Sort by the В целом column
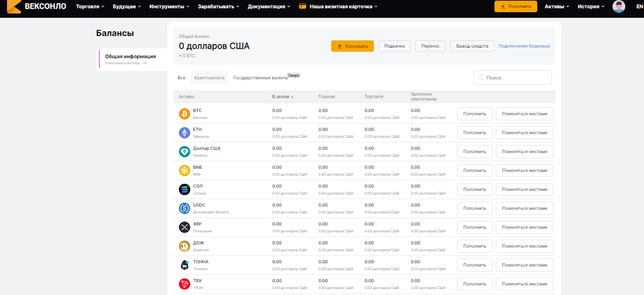Viewport: 644px width, 295px height. click(x=283, y=97)
